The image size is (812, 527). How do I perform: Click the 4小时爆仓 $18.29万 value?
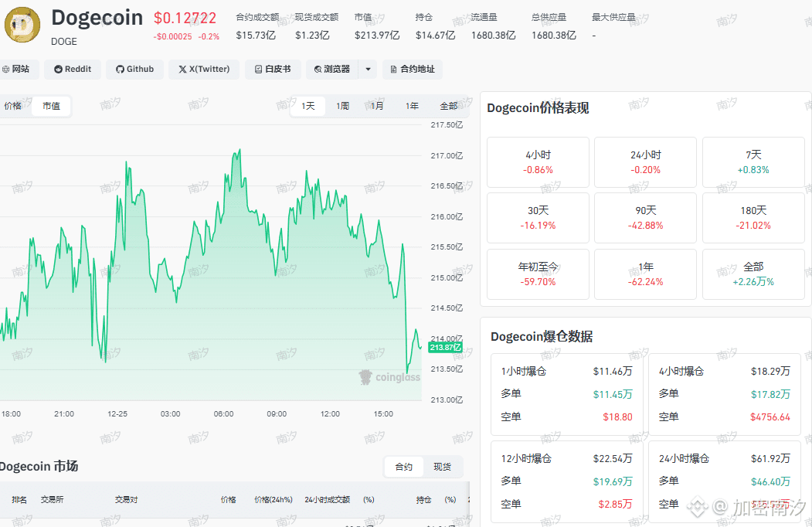coord(770,371)
